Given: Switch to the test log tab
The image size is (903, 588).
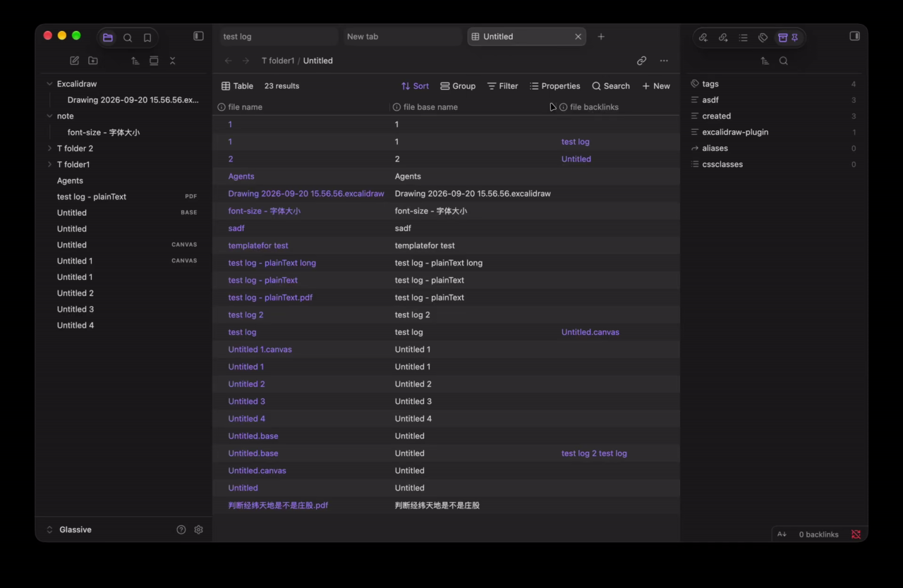Looking at the screenshot, I should click(x=278, y=37).
